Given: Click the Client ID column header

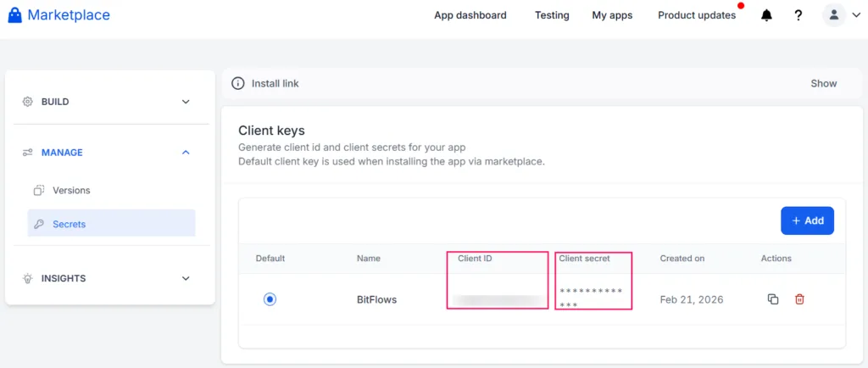Looking at the screenshot, I should [x=475, y=259].
